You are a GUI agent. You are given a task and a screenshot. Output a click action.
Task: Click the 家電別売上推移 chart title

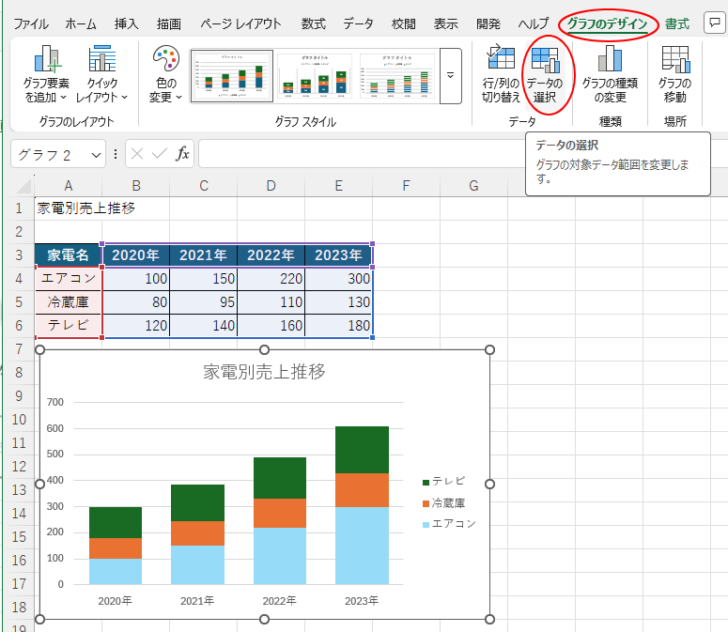click(264, 372)
